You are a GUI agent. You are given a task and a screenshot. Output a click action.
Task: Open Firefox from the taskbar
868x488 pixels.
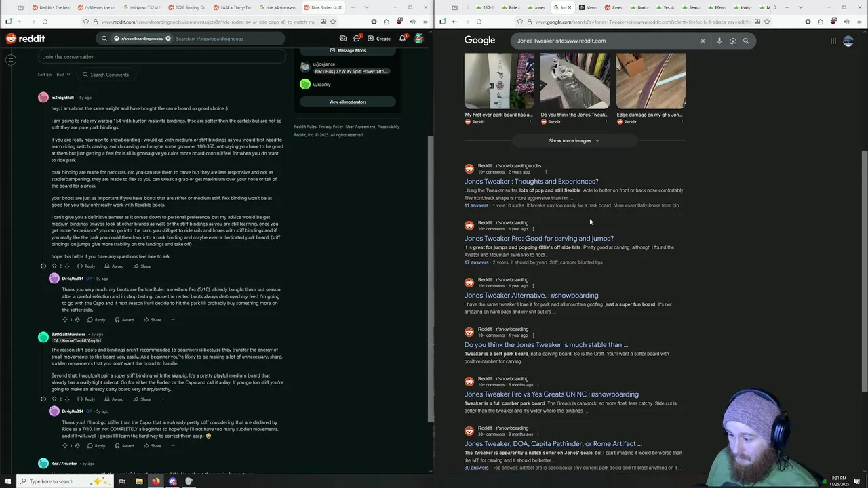coord(156,481)
